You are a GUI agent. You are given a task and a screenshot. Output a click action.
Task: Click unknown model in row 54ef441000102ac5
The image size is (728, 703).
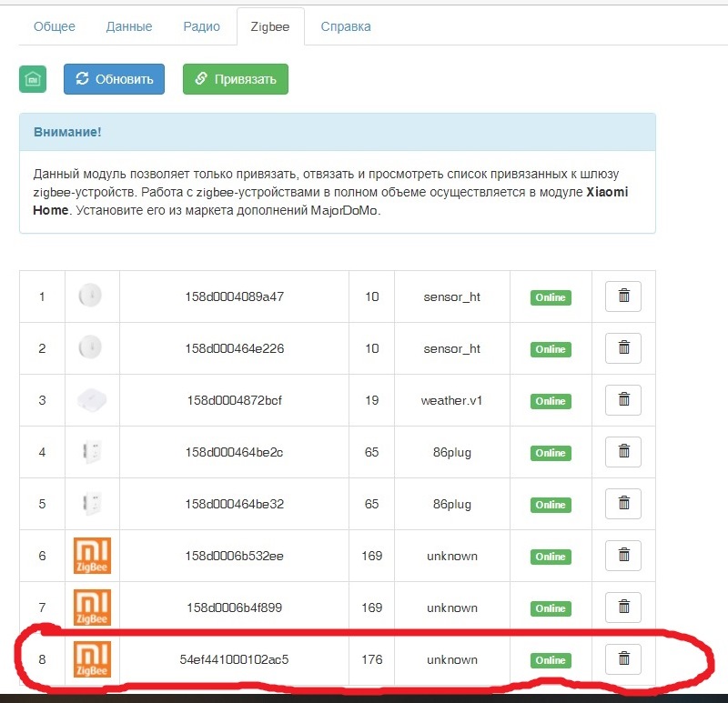click(451, 660)
